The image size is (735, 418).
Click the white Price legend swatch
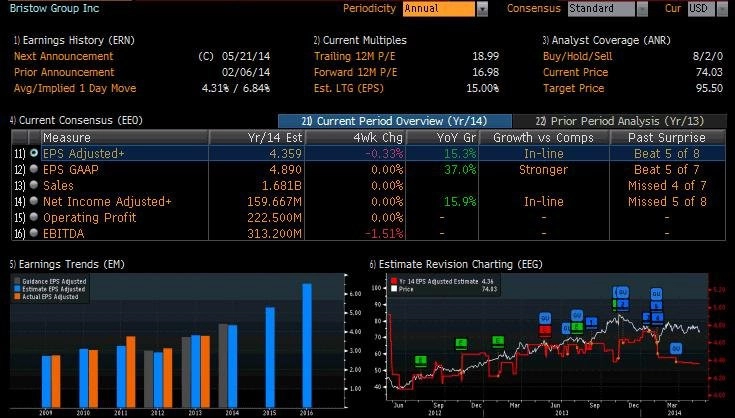[x=394, y=289]
